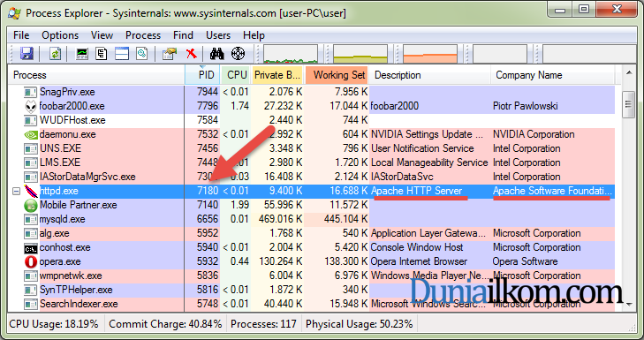Collapse the httpd.exe process tree node
The image size is (644, 340).
16,192
